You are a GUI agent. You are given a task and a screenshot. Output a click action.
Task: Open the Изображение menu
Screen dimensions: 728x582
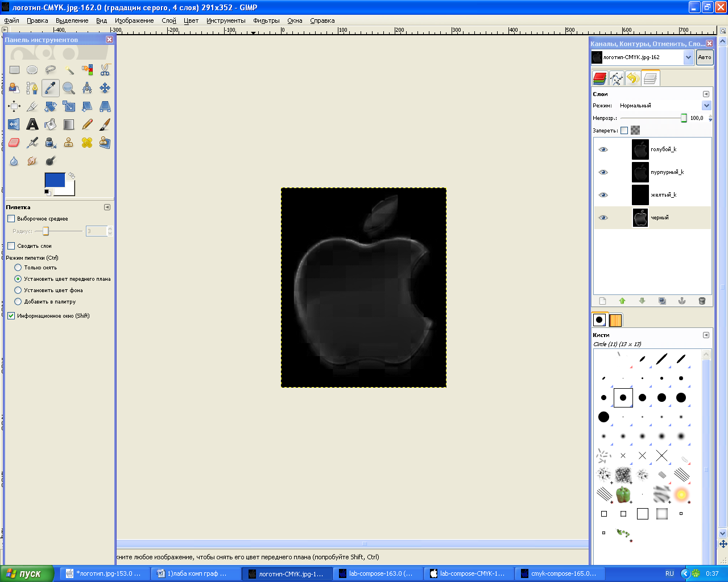click(x=134, y=20)
